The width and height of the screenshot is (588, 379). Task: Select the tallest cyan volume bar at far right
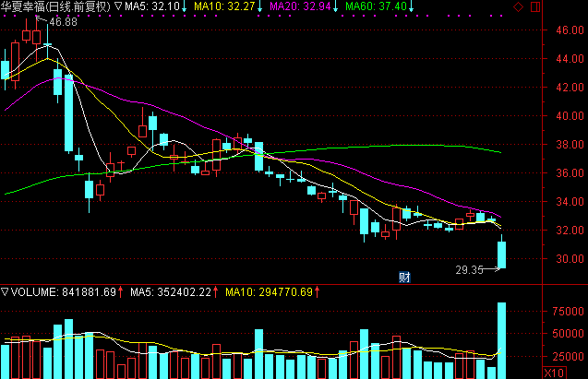[x=502, y=341]
